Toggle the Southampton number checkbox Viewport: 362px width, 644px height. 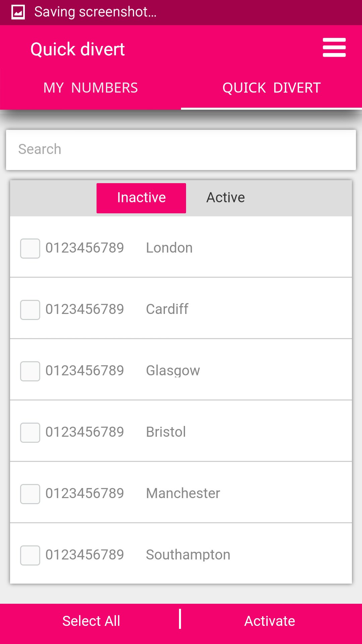tap(30, 555)
